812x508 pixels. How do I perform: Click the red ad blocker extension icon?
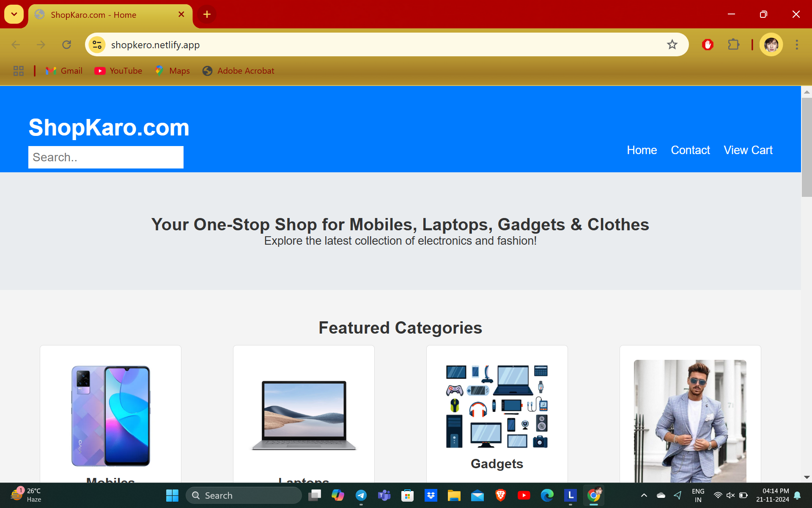click(708, 44)
